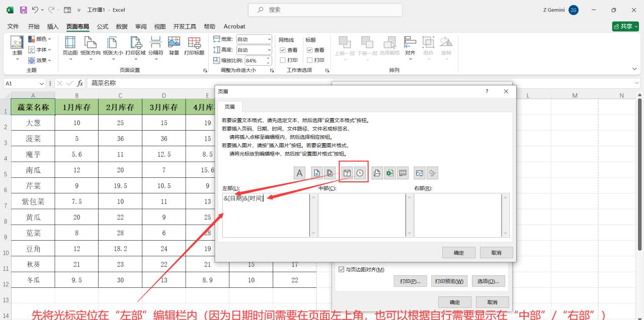Viewport: 644px width, 320px height.
Task: Insert picture icon in header dialog
Action: (x=420, y=173)
